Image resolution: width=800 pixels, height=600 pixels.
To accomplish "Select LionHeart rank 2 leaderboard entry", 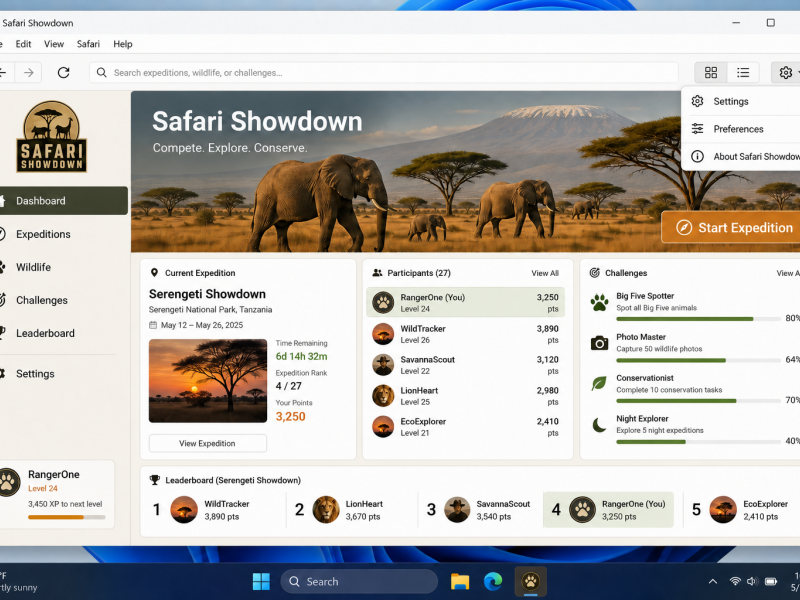I will pos(352,510).
